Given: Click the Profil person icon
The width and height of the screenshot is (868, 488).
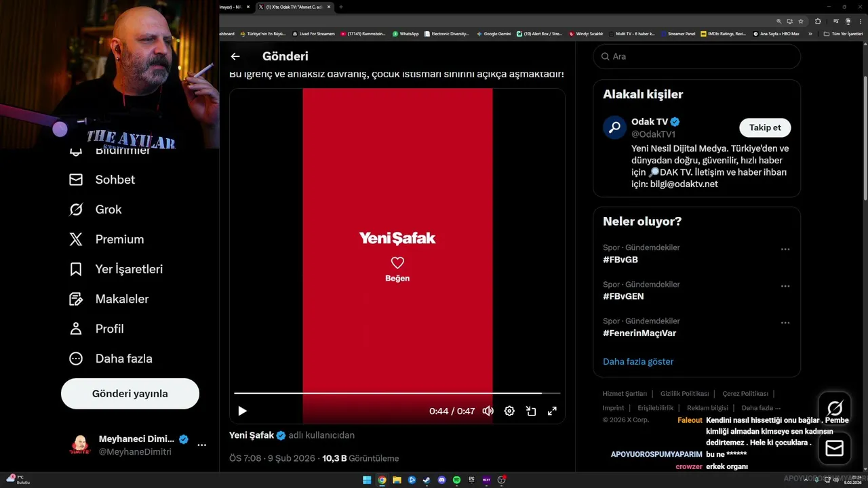Looking at the screenshot, I should pyautogui.click(x=76, y=329).
